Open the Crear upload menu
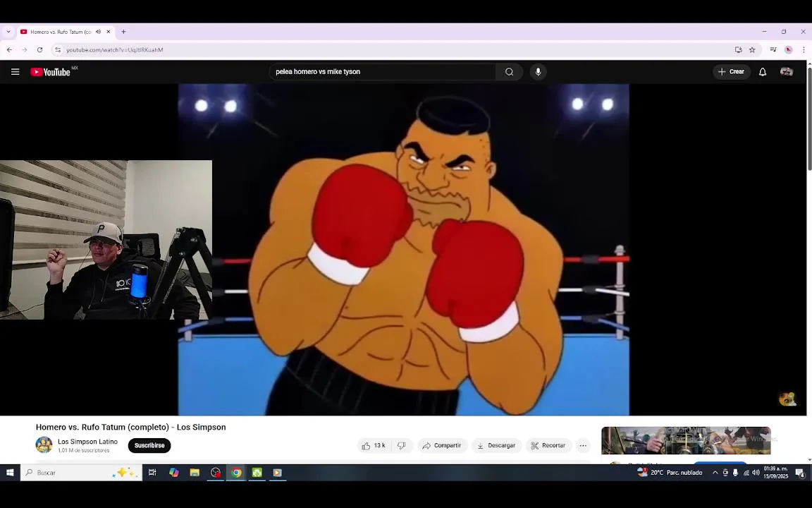Screen dimensions: 812x508 click(x=731, y=71)
